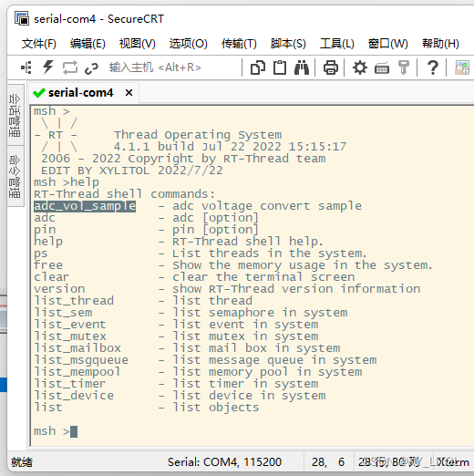Open the 传输(T) menu
The width and height of the screenshot is (474, 476).
point(239,44)
